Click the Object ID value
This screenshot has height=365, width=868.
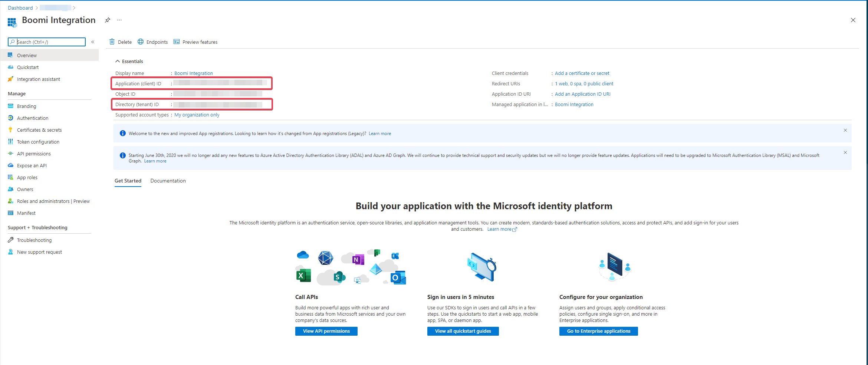(218, 94)
